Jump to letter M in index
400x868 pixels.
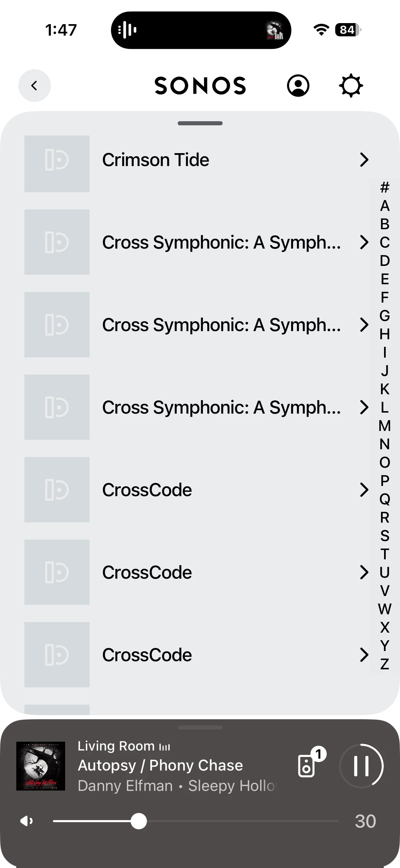(x=384, y=426)
